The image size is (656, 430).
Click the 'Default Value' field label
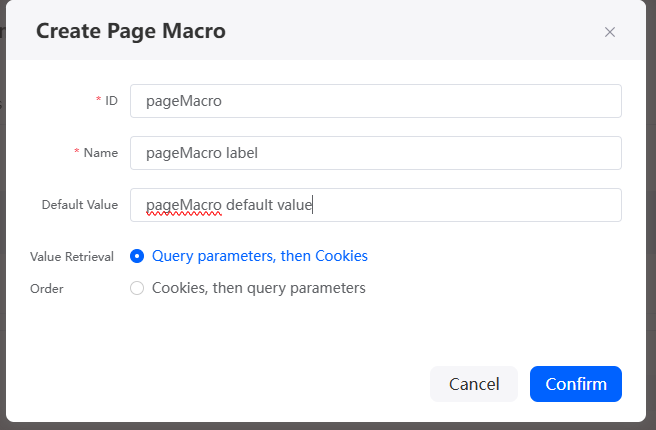pyautogui.click(x=80, y=205)
